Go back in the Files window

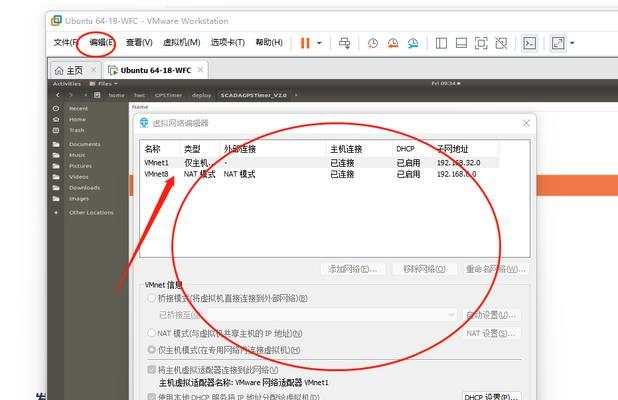(x=58, y=95)
